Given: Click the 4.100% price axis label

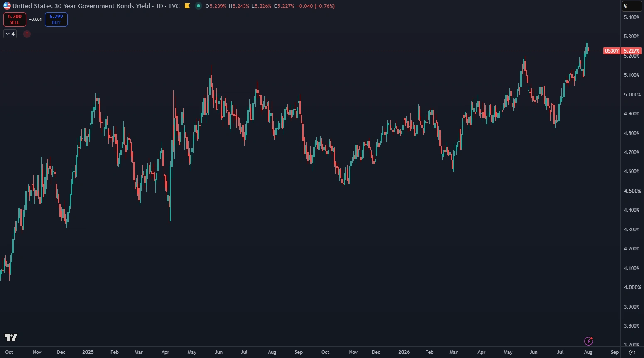Looking at the screenshot, I should (632, 268).
